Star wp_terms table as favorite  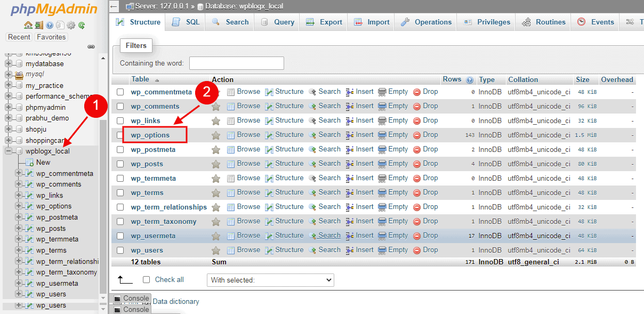pos(216,192)
